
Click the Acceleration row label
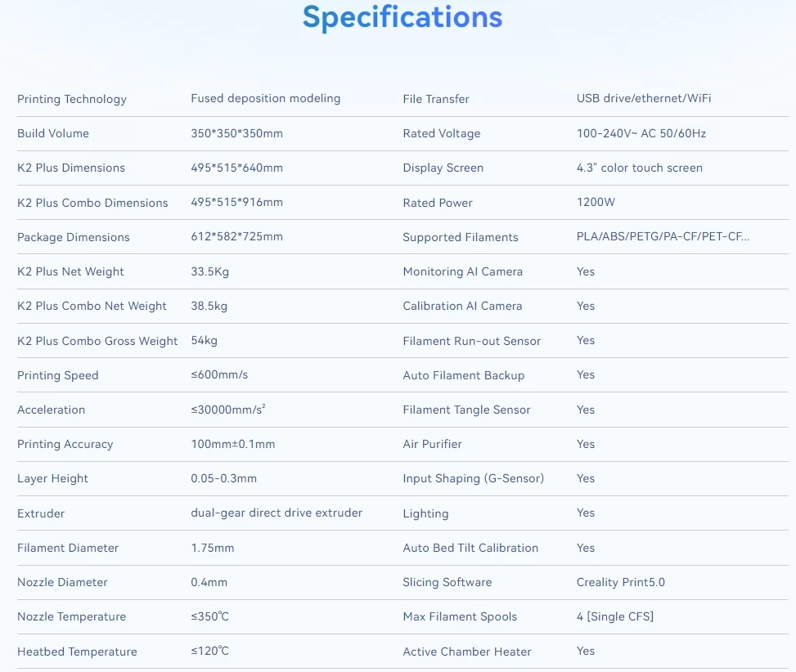pyautogui.click(x=51, y=410)
